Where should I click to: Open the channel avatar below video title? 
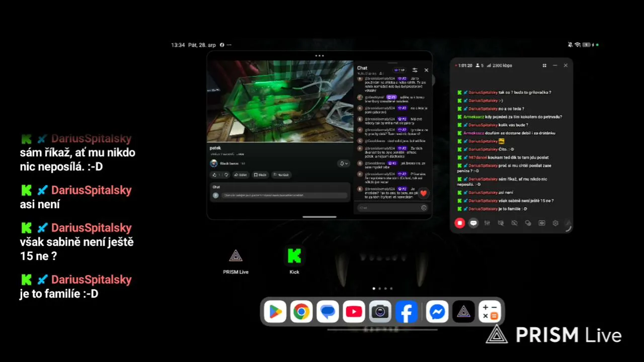[214, 163]
